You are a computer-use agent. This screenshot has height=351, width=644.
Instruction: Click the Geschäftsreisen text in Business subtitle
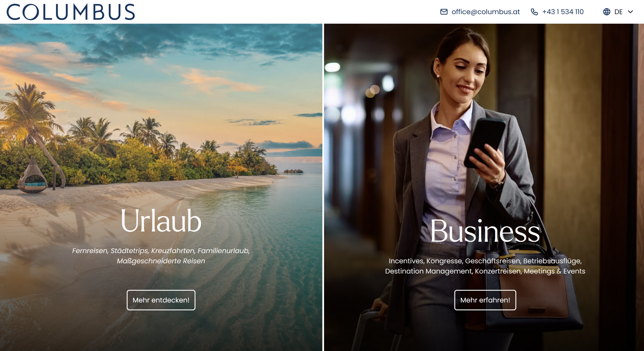(493, 261)
